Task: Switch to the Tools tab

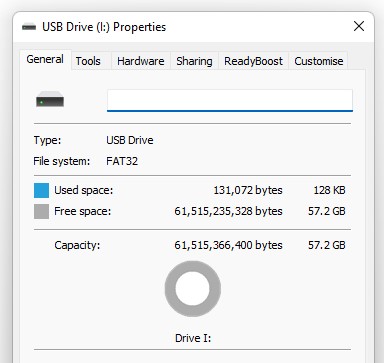Action: point(88,61)
